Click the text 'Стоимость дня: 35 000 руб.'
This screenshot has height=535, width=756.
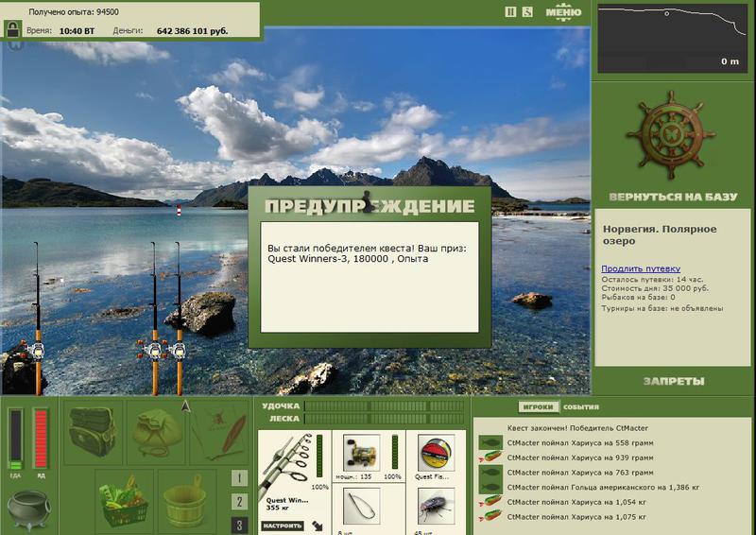pyautogui.click(x=655, y=288)
